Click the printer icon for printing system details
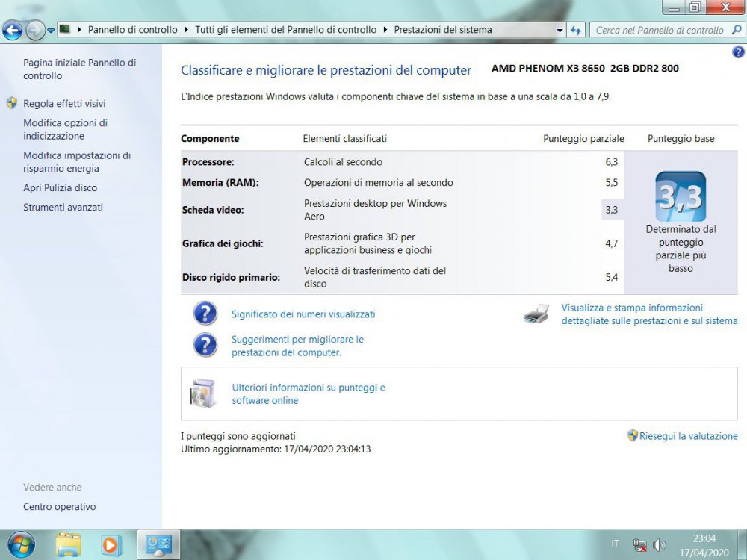 tap(535, 314)
